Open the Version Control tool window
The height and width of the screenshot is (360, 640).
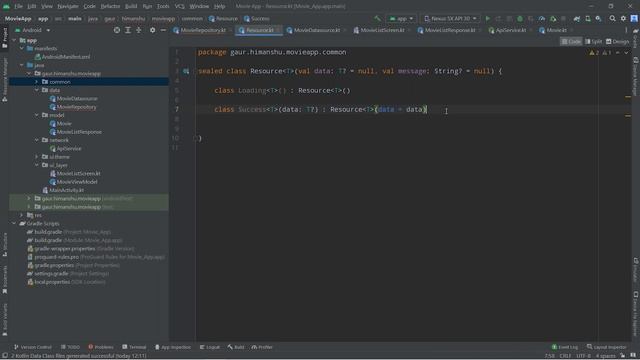(x=33, y=347)
